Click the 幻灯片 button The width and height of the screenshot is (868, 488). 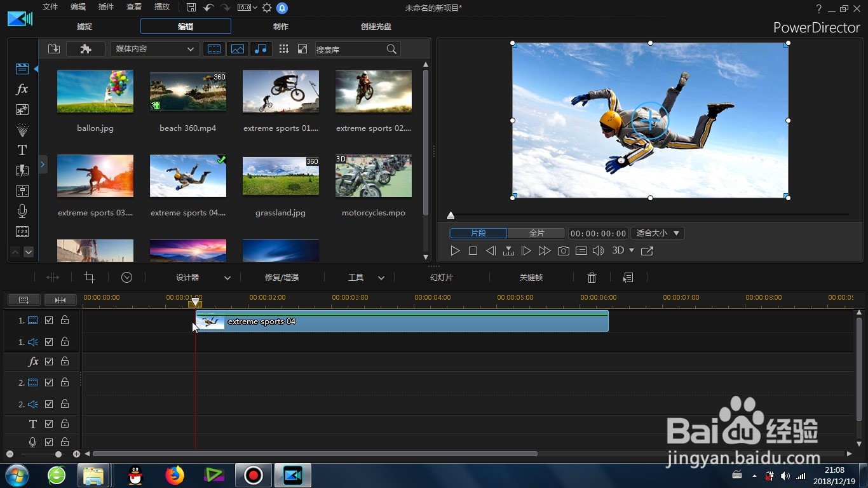tap(442, 278)
